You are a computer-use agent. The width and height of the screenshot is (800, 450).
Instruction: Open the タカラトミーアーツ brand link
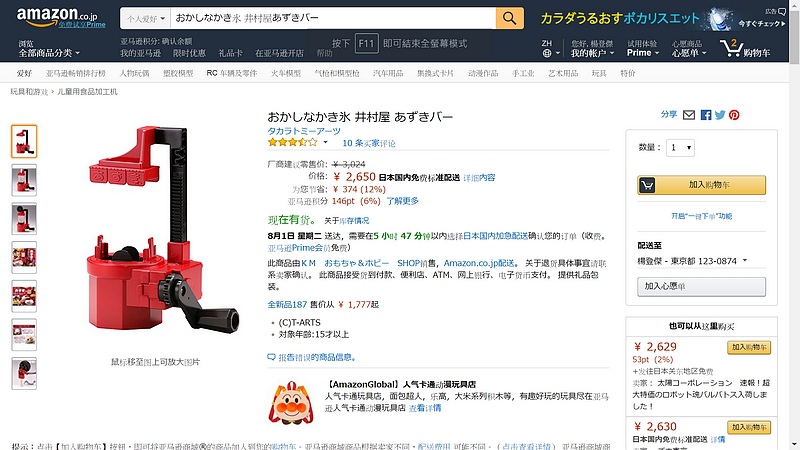click(304, 131)
